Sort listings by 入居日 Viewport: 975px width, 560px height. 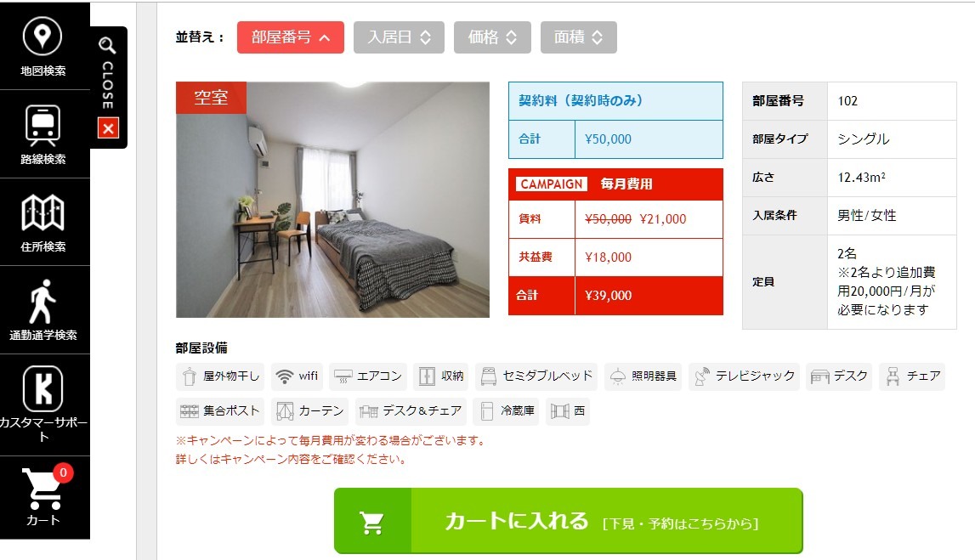click(x=400, y=37)
